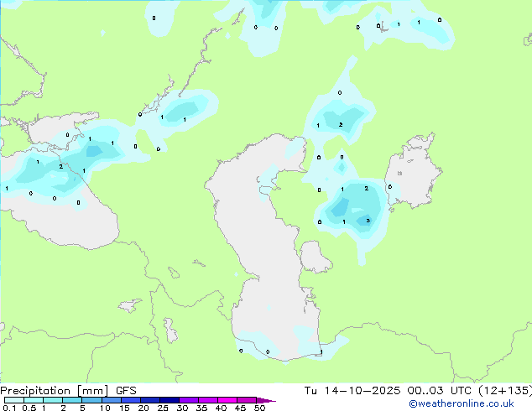Select the 2–5 mm legend color swatch
This screenshot has height=411, width=532.
point(72,400)
